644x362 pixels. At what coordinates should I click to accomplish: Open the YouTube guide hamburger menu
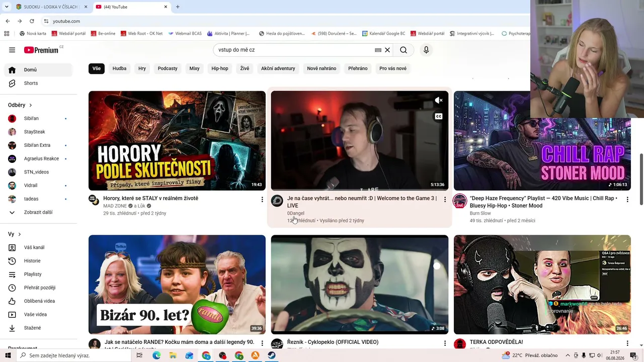pyautogui.click(x=12, y=50)
